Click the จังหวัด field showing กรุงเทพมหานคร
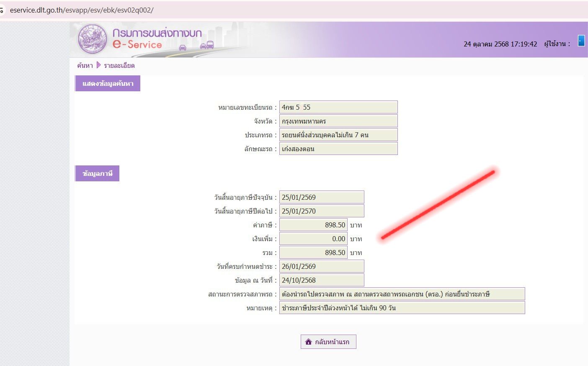 tap(338, 121)
